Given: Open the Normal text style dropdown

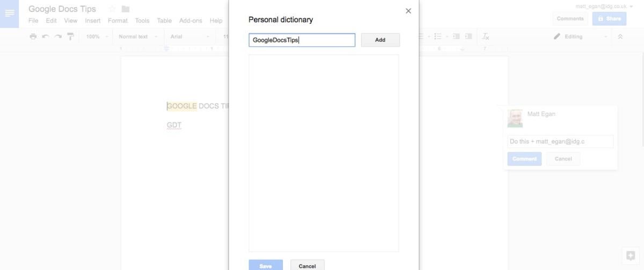Looking at the screenshot, I should click(x=138, y=37).
